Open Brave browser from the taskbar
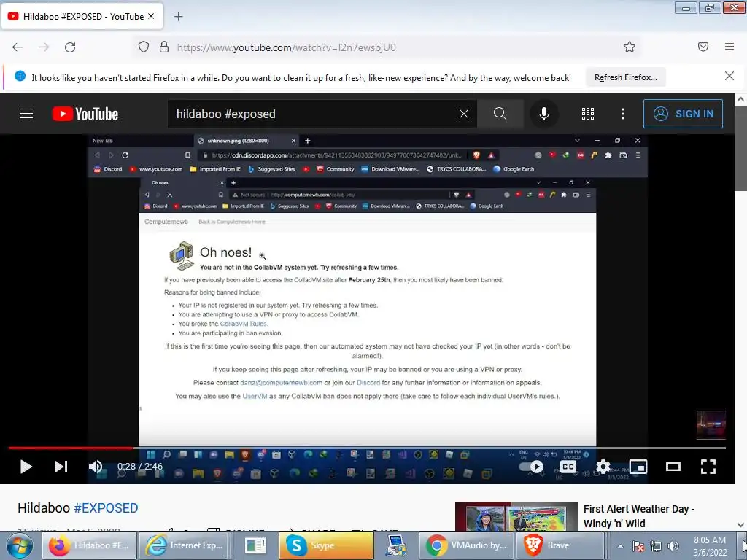 click(560, 545)
